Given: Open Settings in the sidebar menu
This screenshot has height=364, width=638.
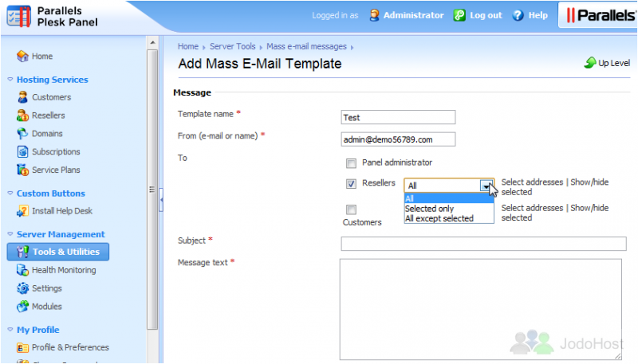Looking at the screenshot, I should click(x=47, y=288).
